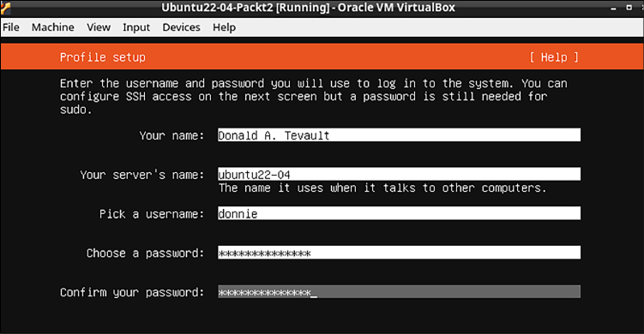Focus the Your name field

pyautogui.click(x=399, y=135)
